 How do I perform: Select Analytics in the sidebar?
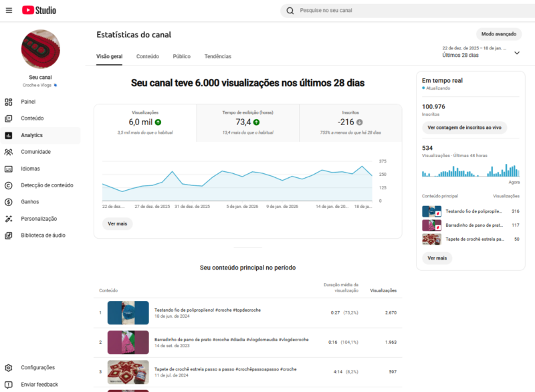coord(34,135)
